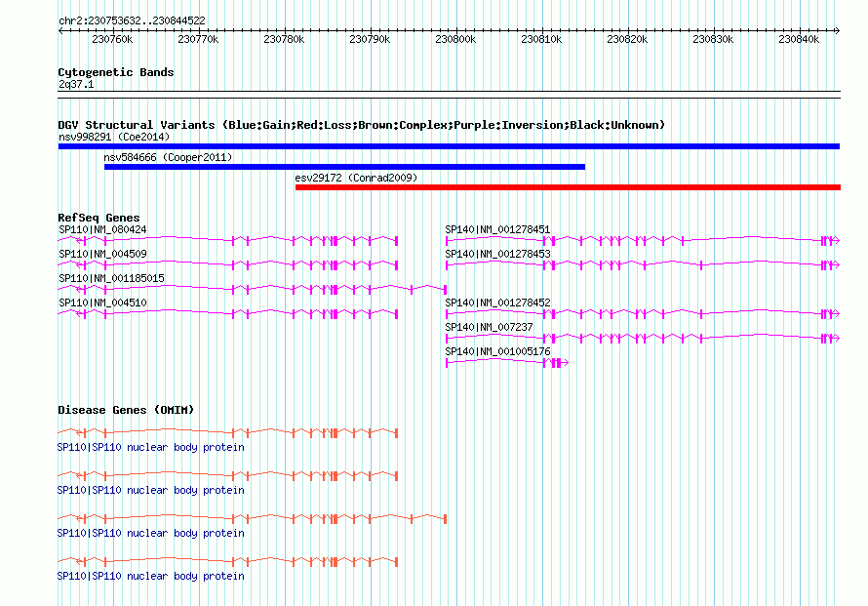The width and height of the screenshot is (868, 606).
Task: Open first SP110 nuclear body protein link
Action: coord(150,447)
